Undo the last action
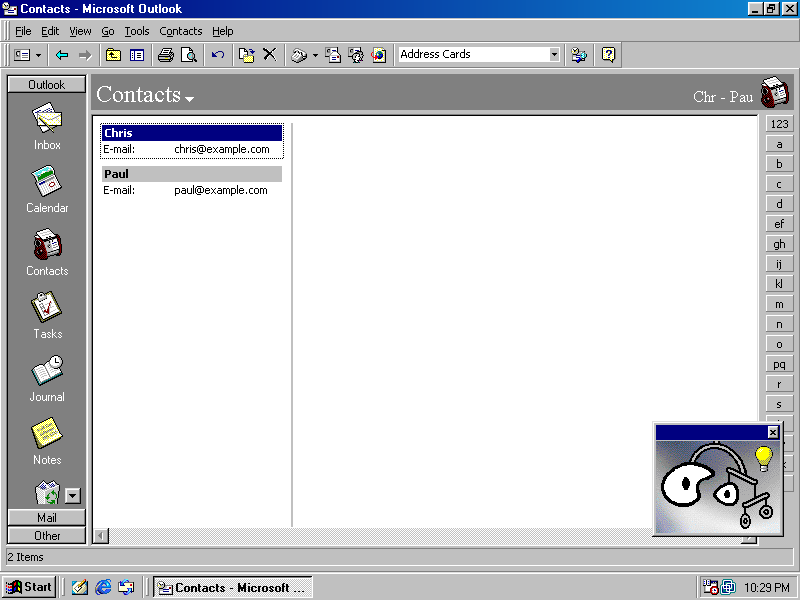Screen dimensions: 800x600 [218, 55]
